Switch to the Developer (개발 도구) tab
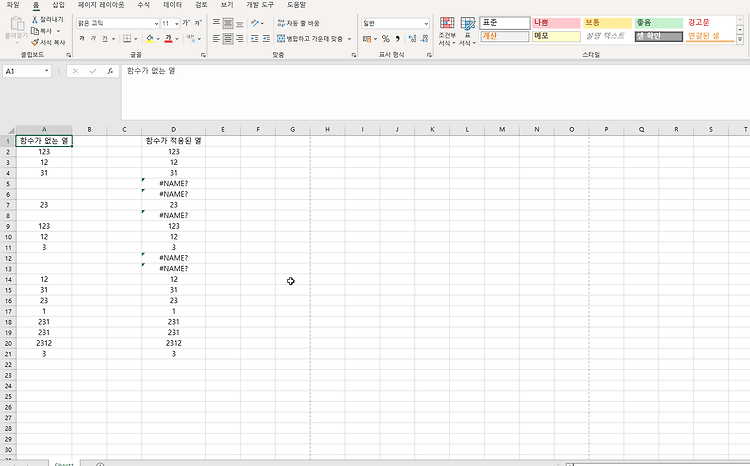The image size is (750, 466). click(260, 5)
